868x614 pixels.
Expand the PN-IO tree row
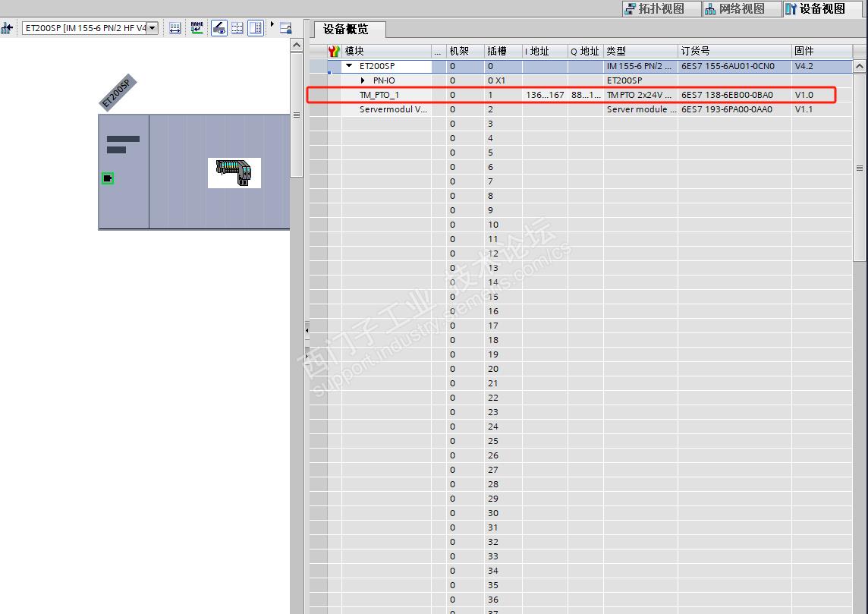pyautogui.click(x=363, y=80)
